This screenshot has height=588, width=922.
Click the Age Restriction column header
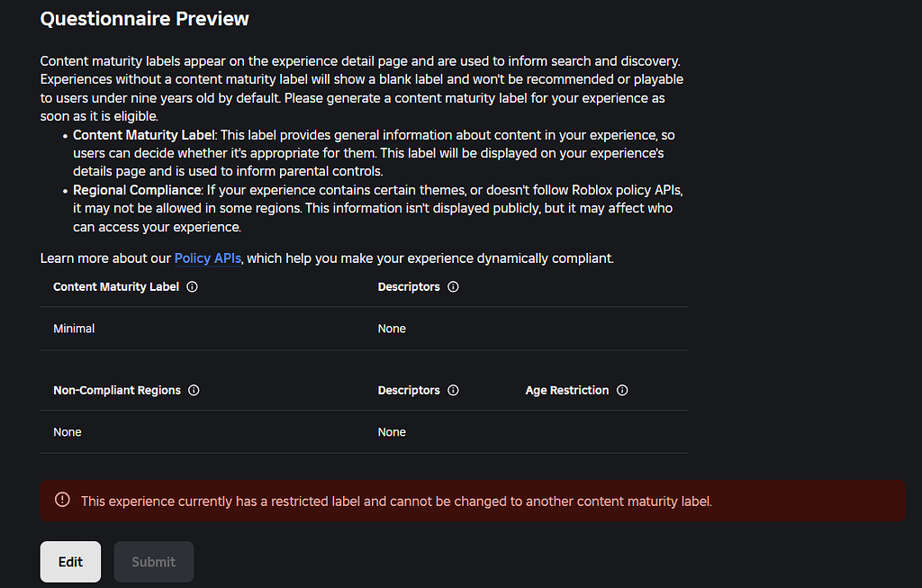pos(567,390)
